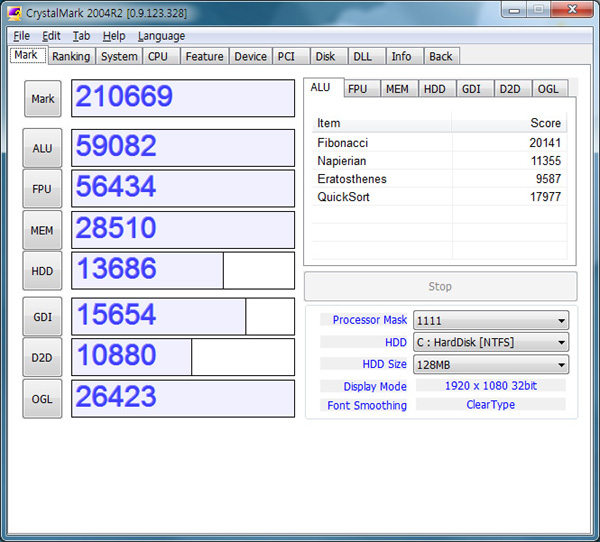Switch to the Feature tab
Image resolution: width=600 pixels, height=542 pixels.
204,56
